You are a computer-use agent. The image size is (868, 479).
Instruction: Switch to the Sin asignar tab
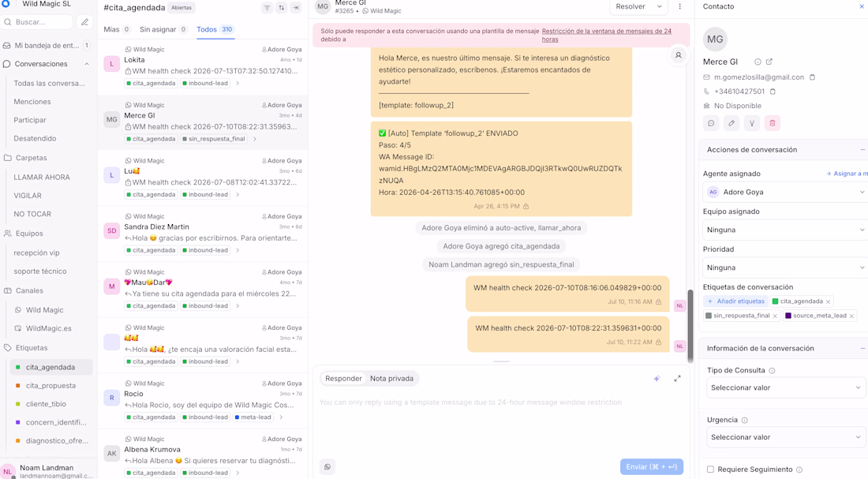point(163,29)
